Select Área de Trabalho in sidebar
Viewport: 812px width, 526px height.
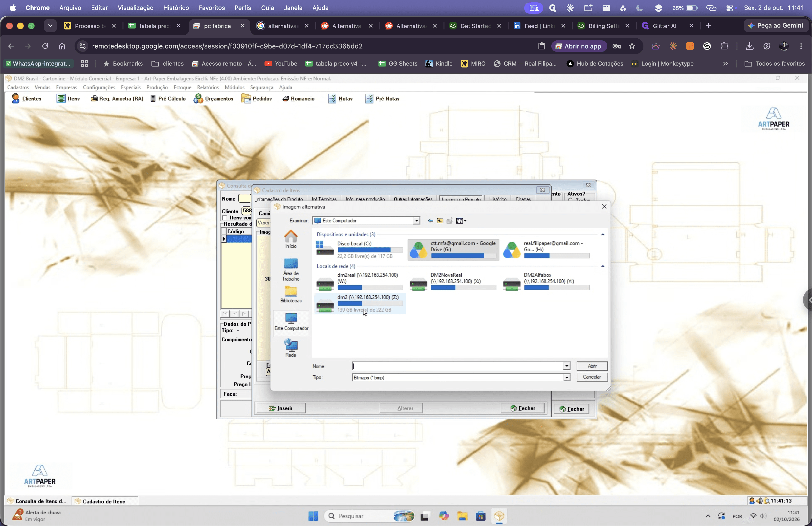291,270
